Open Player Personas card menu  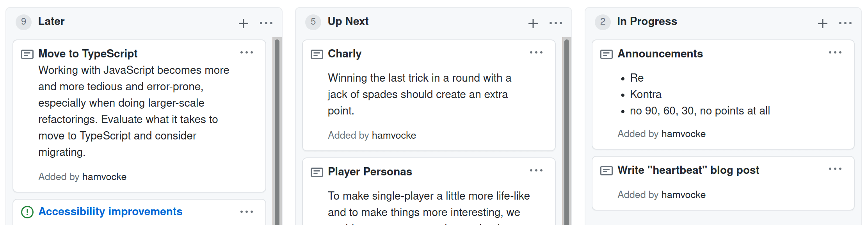(536, 171)
